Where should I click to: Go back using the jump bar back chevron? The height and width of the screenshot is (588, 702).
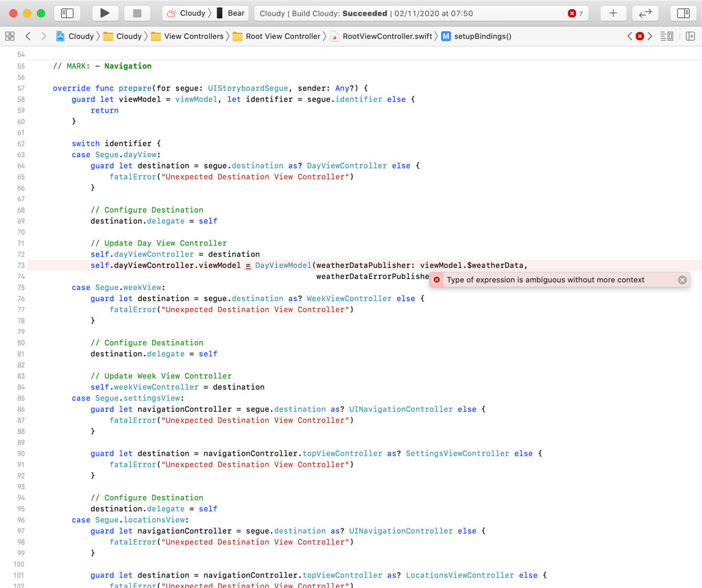[x=27, y=36]
